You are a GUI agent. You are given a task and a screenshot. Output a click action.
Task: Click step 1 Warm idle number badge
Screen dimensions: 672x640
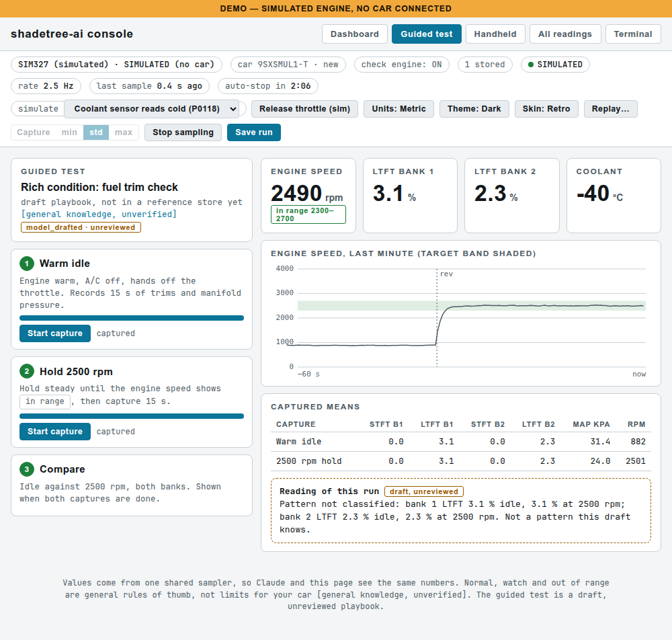[x=27, y=264]
